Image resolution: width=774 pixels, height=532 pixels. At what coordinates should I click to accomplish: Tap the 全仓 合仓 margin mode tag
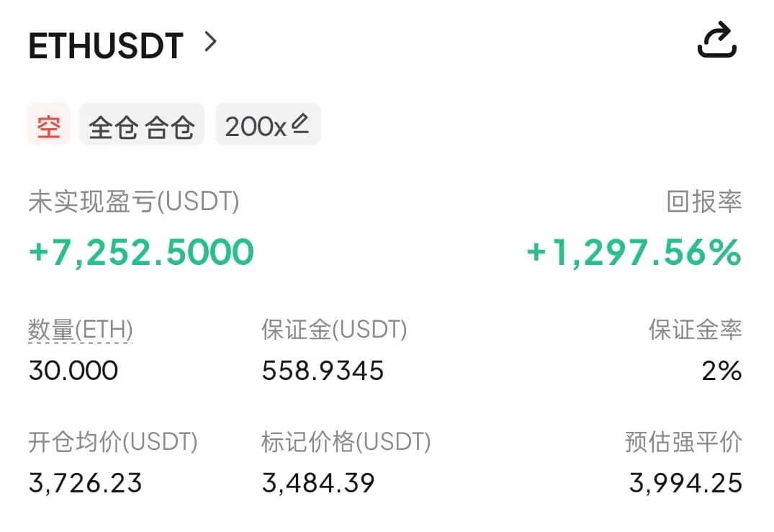142,125
